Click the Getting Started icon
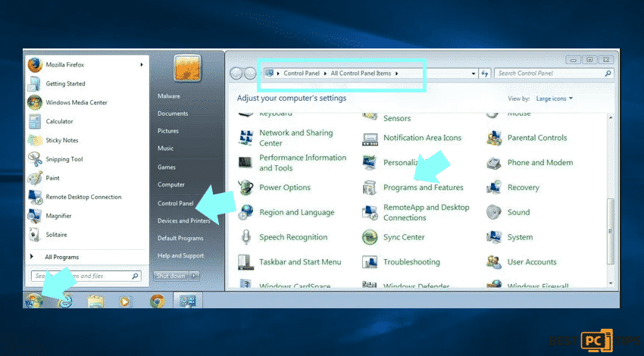This screenshot has height=356, width=644. pos(35,84)
